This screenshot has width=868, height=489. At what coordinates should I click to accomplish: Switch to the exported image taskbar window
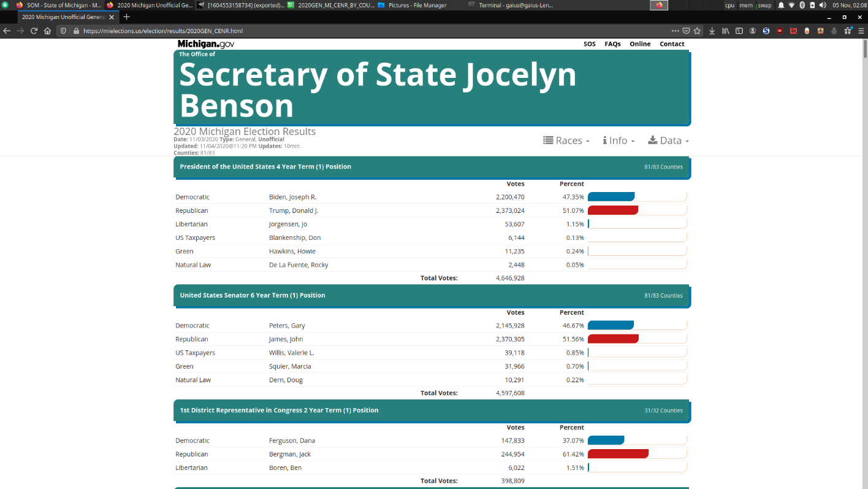[x=242, y=5]
